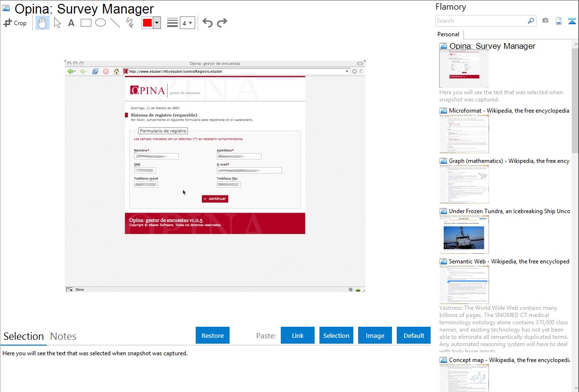Pick the rectangle shape tool
Screen dimensions: 579x392
(86, 23)
